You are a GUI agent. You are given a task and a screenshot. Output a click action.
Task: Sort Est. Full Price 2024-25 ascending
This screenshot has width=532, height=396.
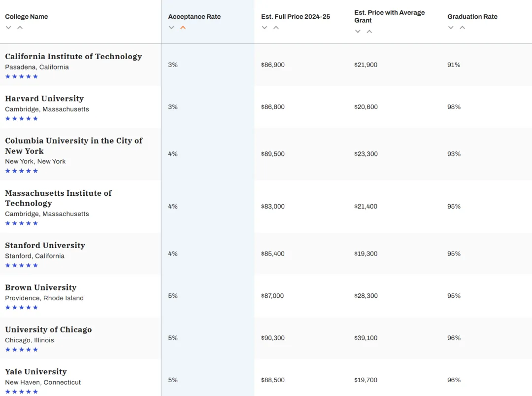pos(276,28)
